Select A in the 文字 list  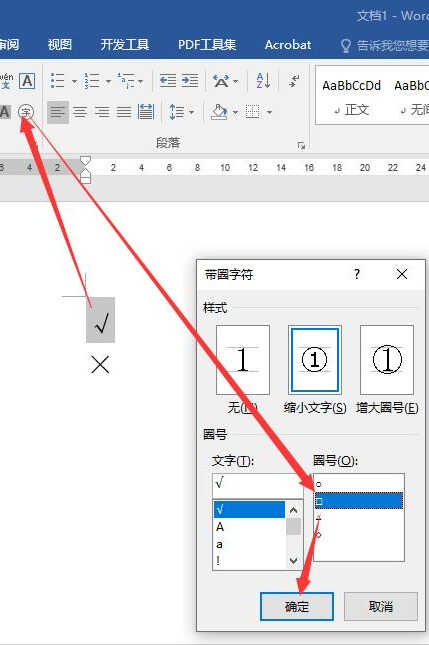click(x=249, y=527)
